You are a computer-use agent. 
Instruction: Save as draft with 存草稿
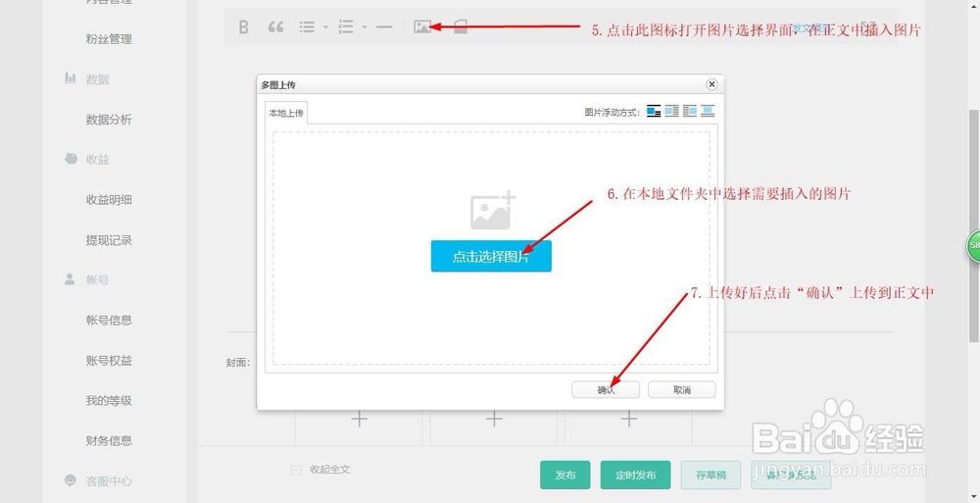(x=711, y=475)
